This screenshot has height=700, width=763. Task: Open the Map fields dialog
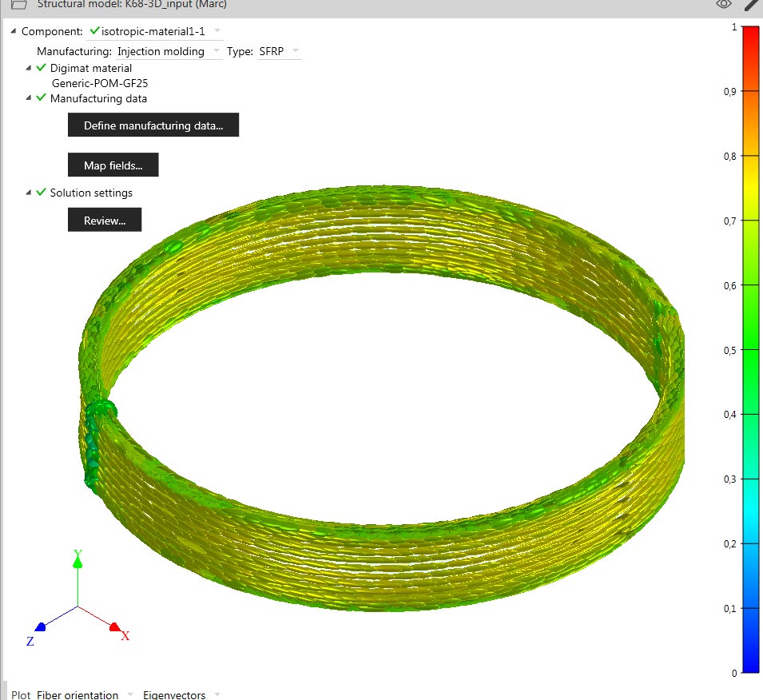[x=113, y=165]
